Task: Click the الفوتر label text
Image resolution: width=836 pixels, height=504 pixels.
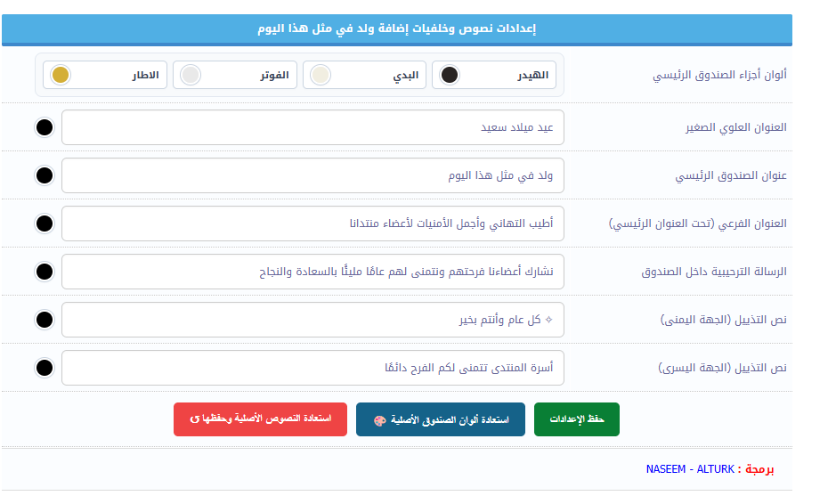Action: point(274,75)
